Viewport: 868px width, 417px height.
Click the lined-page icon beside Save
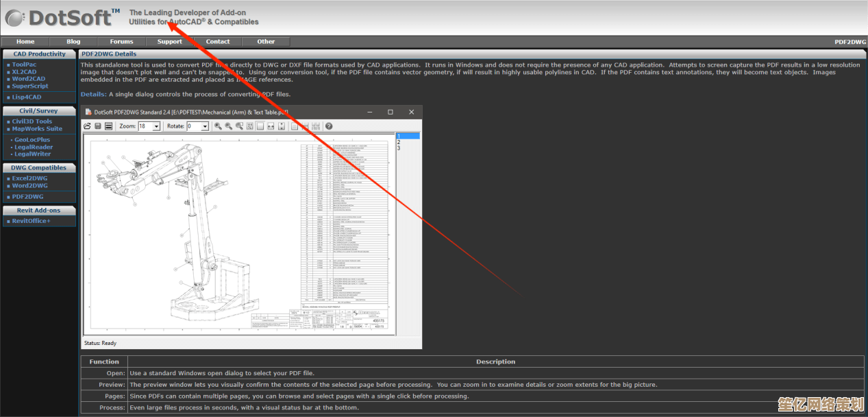tap(108, 126)
